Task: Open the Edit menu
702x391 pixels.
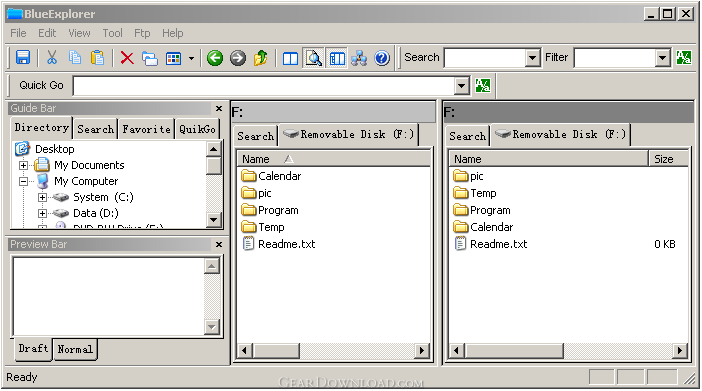Action: tap(47, 33)
